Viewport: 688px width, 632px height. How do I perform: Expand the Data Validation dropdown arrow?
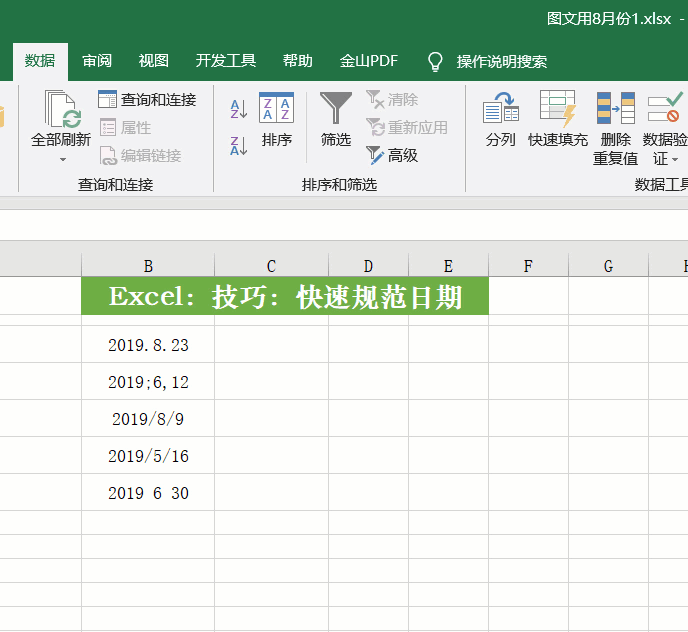(675, 159)
